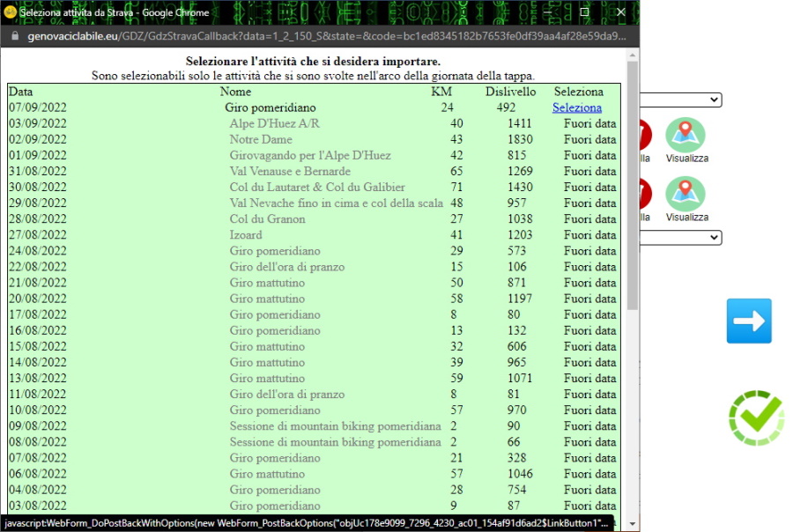Open the lower dropdown in background page

[681, 237]
